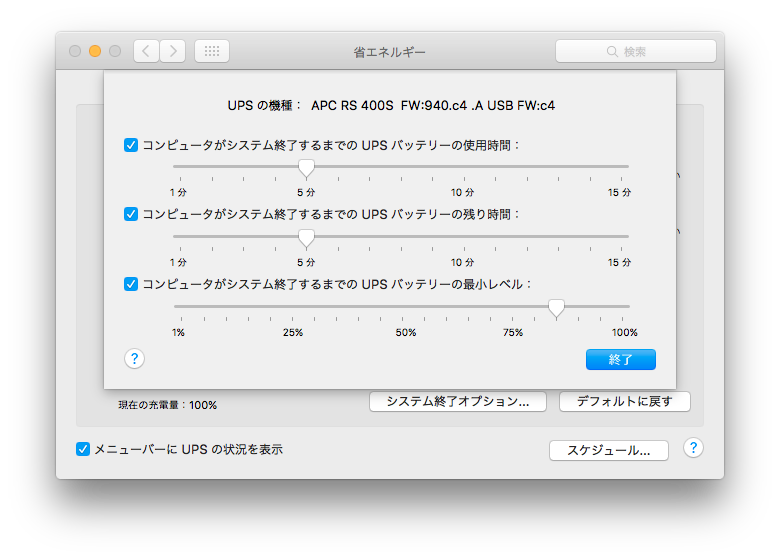Open the スケジュール… settings
Screen dimensions: 780x559
[x=608, y=451]
